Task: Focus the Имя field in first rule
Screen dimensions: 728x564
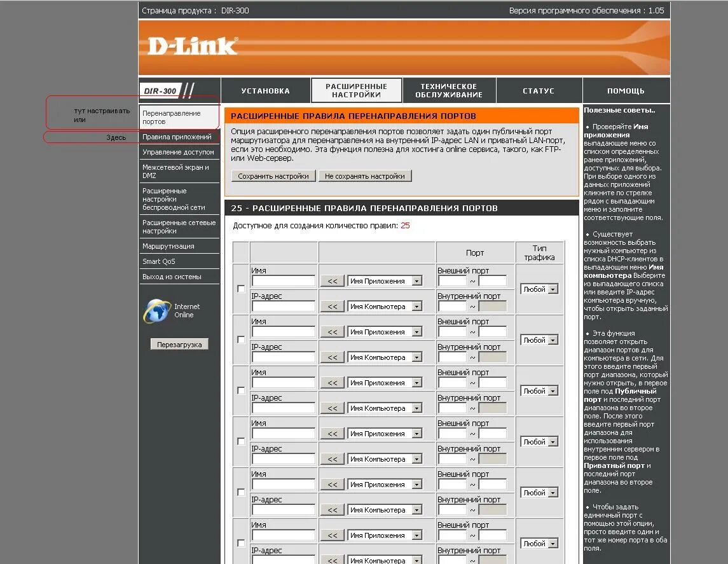Action: click(284, 281)
